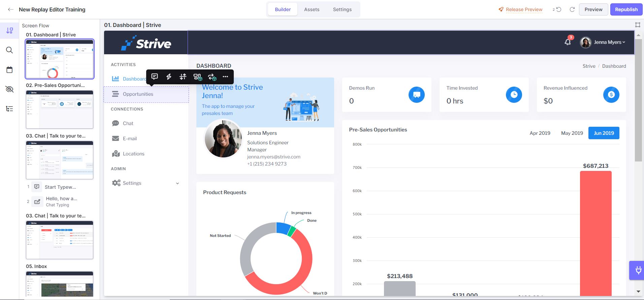This screenshot has width=644, height=300.
Task: Click the canvas scroll down arrow
Action: tap(638, 292)
